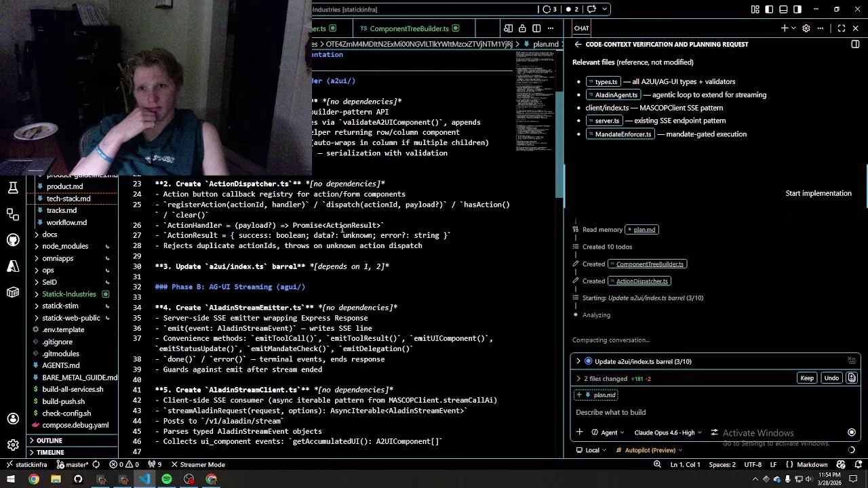Click the customize layout icon in title bar

click(x=755, y=9)
